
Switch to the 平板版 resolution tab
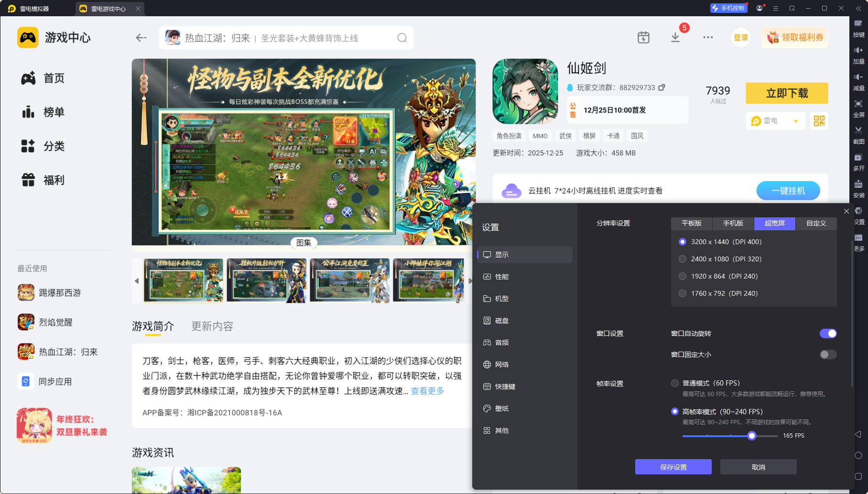pyautogui.click(x=692, y=223)
